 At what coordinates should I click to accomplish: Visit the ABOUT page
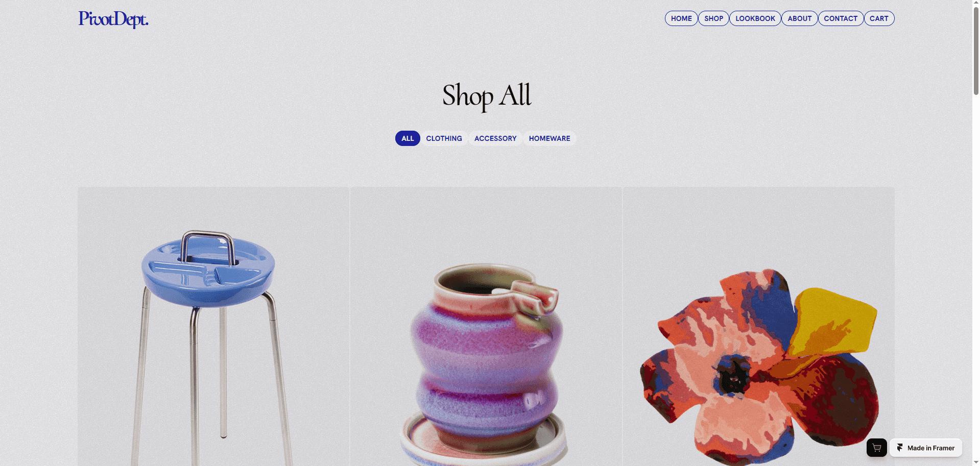click(799, 18)
